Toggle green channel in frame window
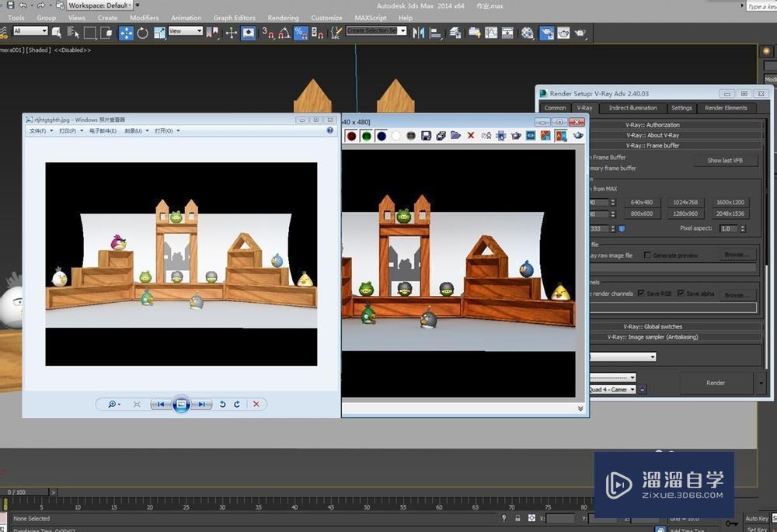Screen dimensions: 777x532 pos(366,136)
